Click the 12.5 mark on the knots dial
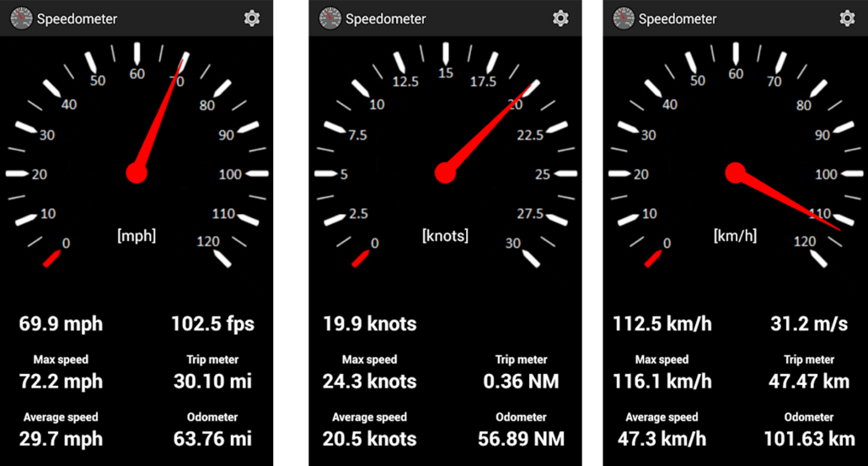The width and height of the screenshot is (868, 466). click(405, 82)
